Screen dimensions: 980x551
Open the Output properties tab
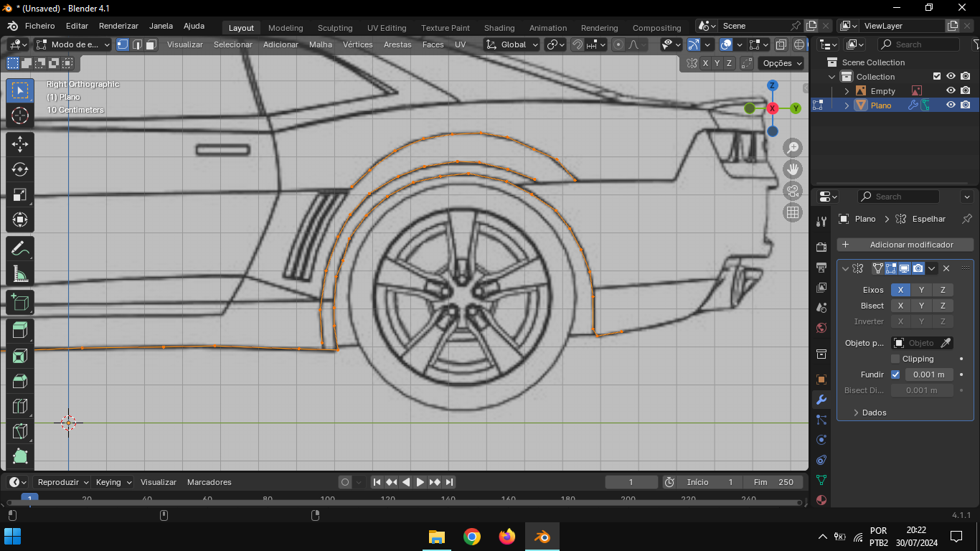(x=821, y=268)
